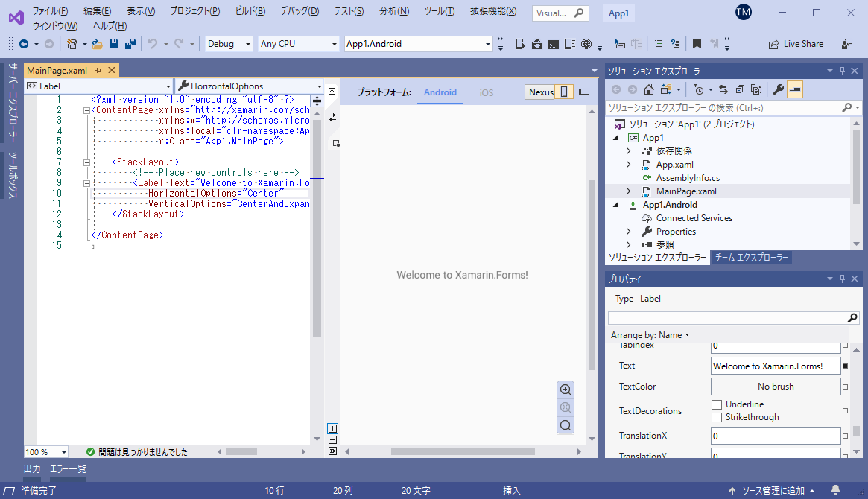Image resolution: width=868 pixels, height=499 pixels.
Task: Click the Text property input field
Action: [776, 366]
